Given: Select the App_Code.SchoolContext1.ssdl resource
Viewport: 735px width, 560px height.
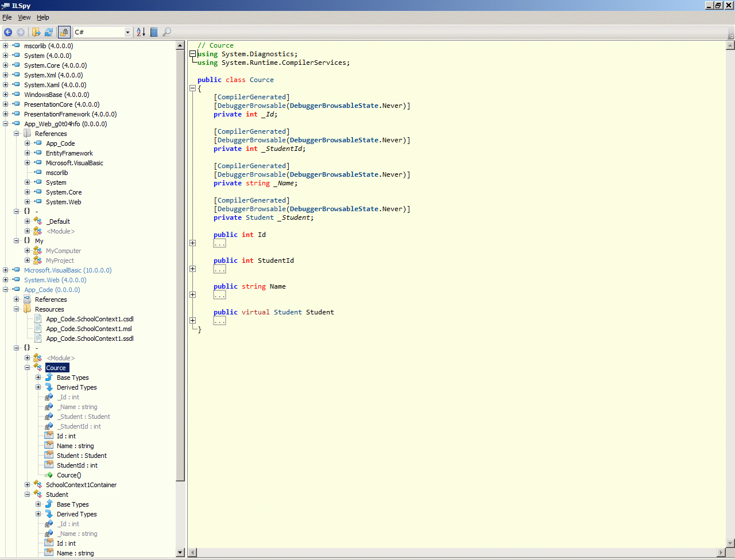Looking at the screenshot, I should (x=90, y=339).
